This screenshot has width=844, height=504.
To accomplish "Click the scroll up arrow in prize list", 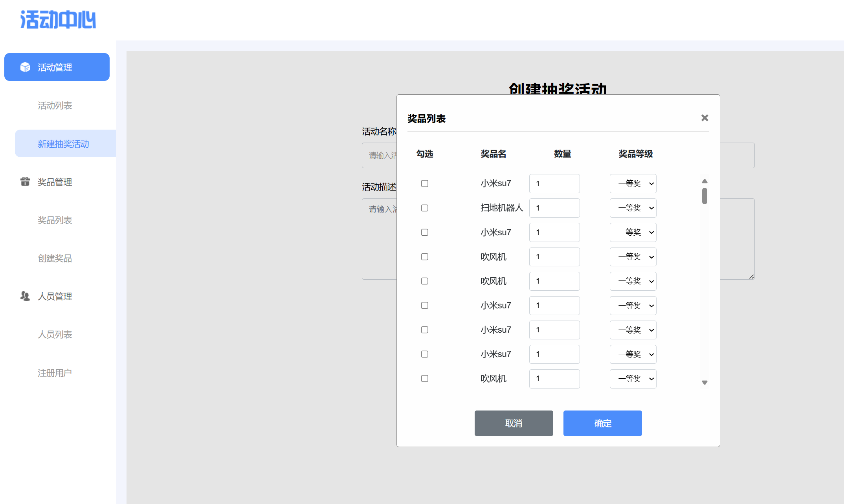I will point(705,181).
